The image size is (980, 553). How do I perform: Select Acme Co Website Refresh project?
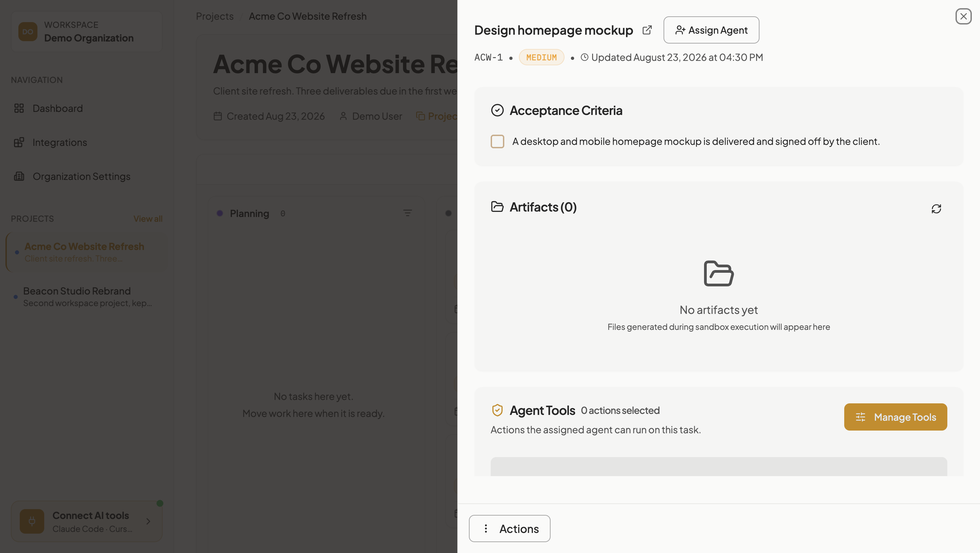point(87,252)
